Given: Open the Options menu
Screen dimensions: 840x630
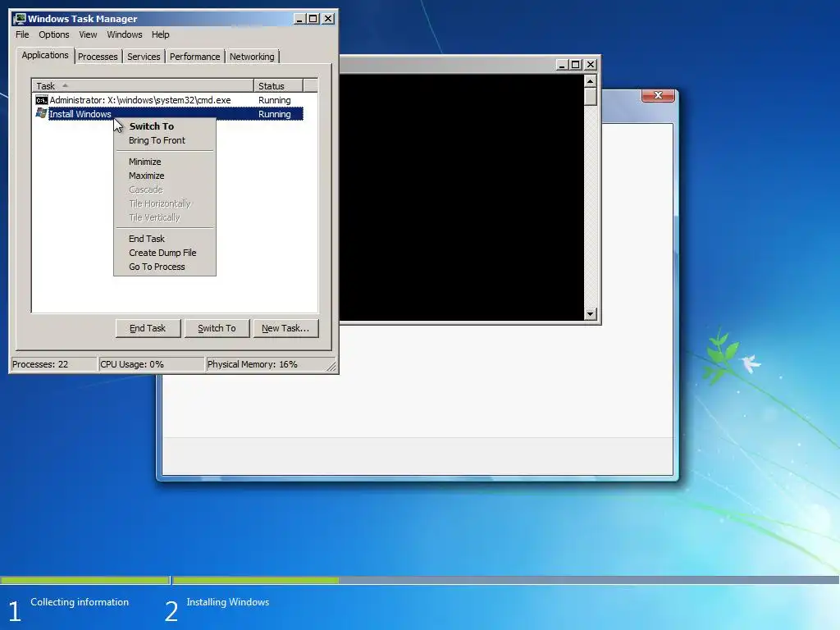Looking at the screenshot, I should point(53,34).
